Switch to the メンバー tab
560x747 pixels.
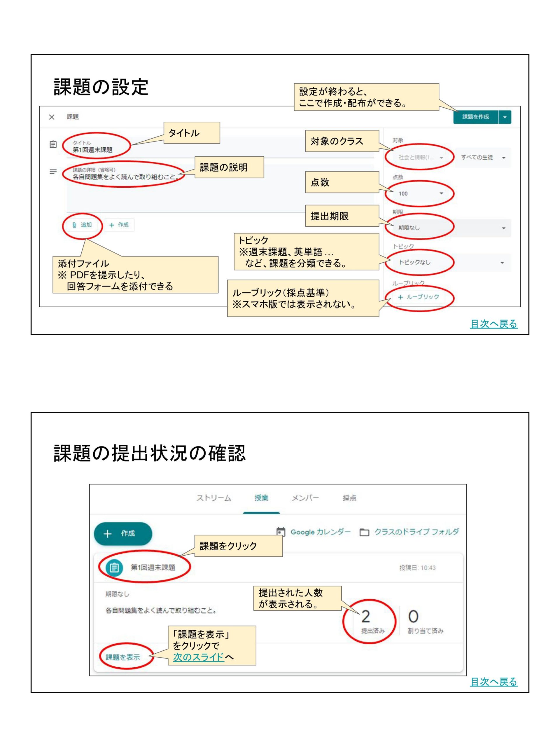[x=305, y=498]
